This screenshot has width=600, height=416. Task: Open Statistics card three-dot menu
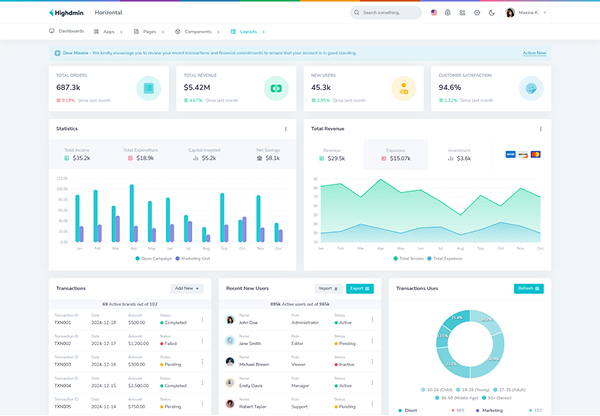pyautogui.click(x=285, y=129)
